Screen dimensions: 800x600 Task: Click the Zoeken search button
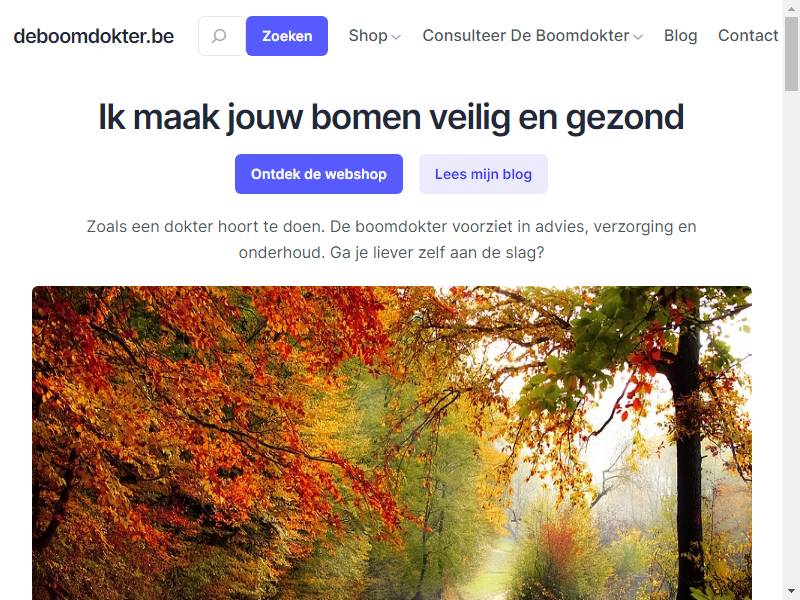coord(287,36)
